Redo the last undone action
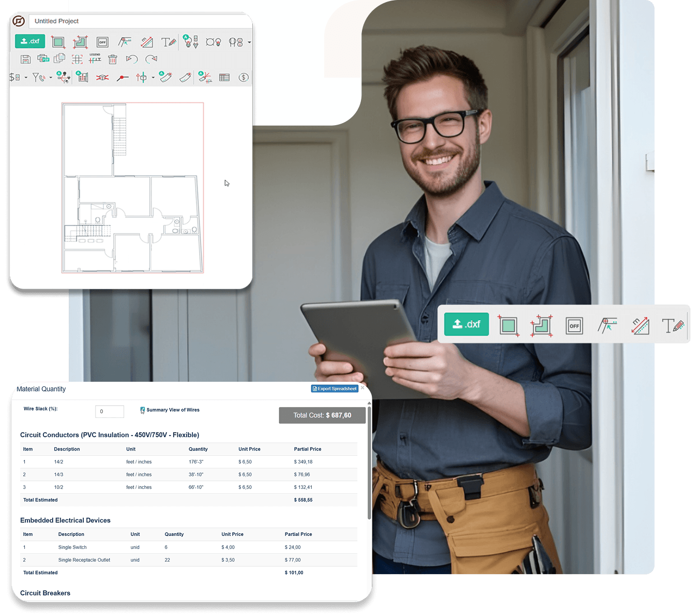Image resolution: width=695 pixels, height=616 pixels. pos(150,59)
